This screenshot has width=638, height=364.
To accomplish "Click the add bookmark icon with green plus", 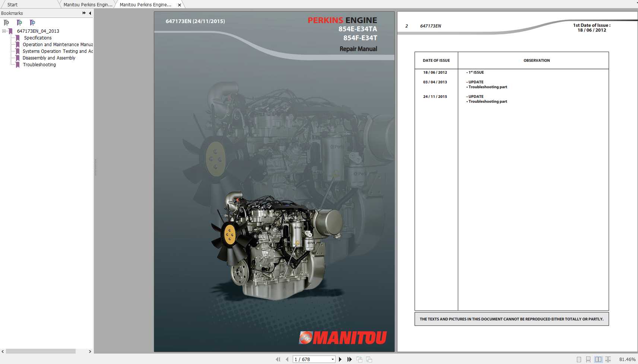I will [x=19, y=23].
